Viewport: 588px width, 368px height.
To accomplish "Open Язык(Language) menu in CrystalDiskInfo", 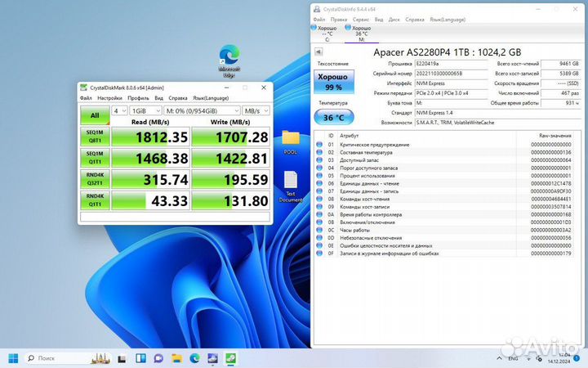I will [x=448, y=19].
